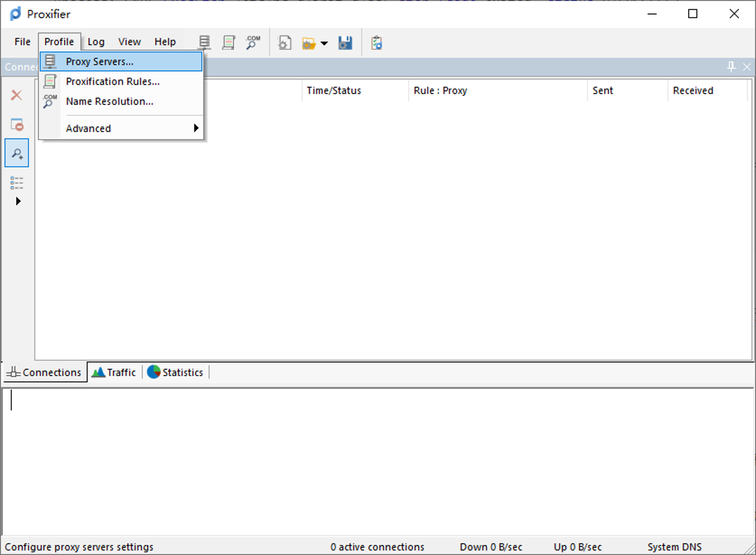This screenshot has width=756, height=555.
Task: Select Proxification Rules... menu entry
Action: pos(121,81)
